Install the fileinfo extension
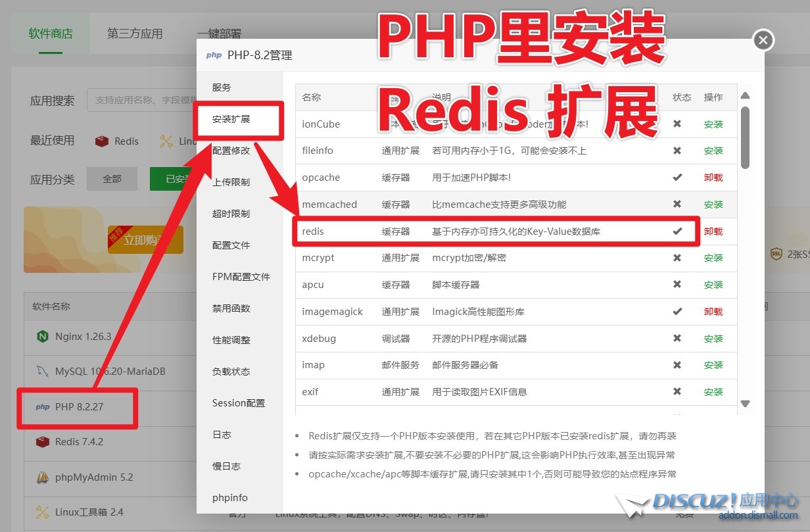The height and width of the screenshot is (532, 810). [x=713, y=151]
